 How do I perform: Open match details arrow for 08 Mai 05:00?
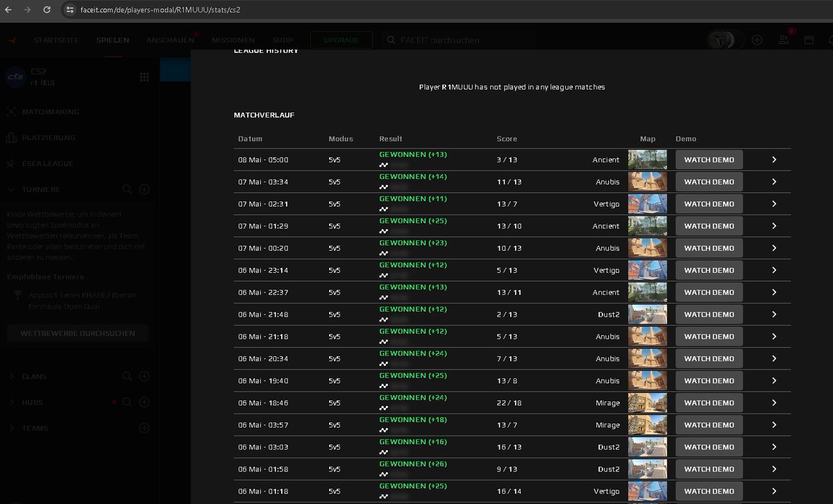[x=774, y=160]
